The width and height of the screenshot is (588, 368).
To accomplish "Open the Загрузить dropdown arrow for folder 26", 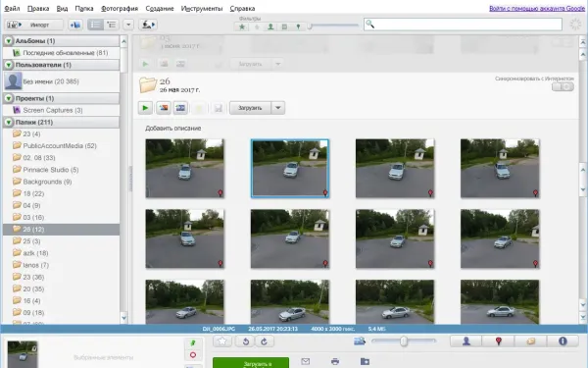I will click(x=278, y=108).
